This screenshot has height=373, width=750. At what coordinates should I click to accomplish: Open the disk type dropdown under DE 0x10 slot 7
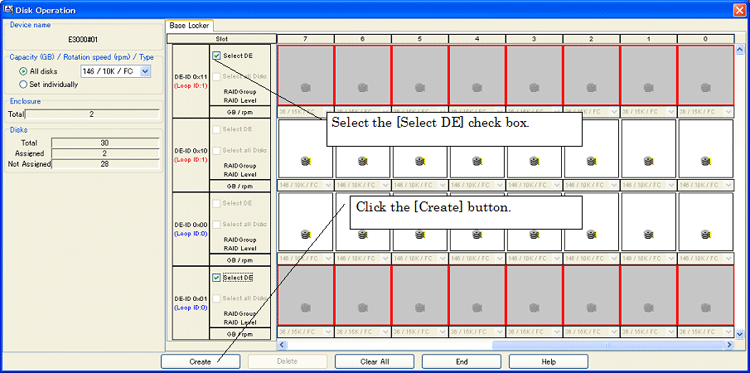pos(305,185)
